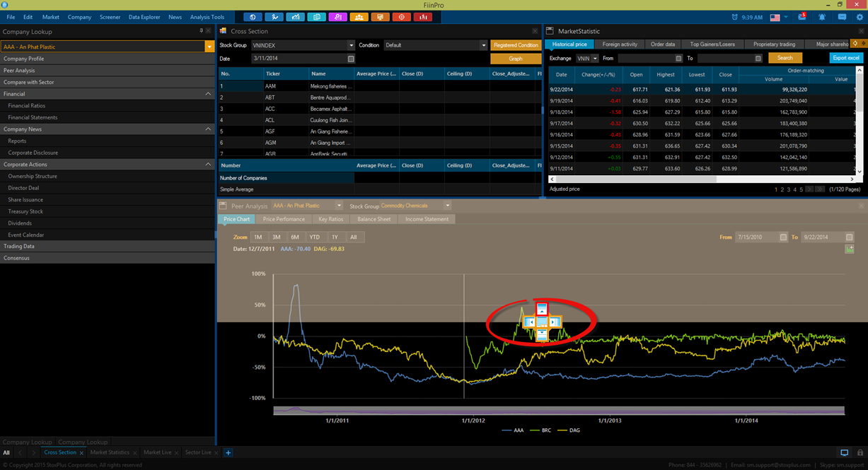Set chart zoom to 6M

pos(295,237)
